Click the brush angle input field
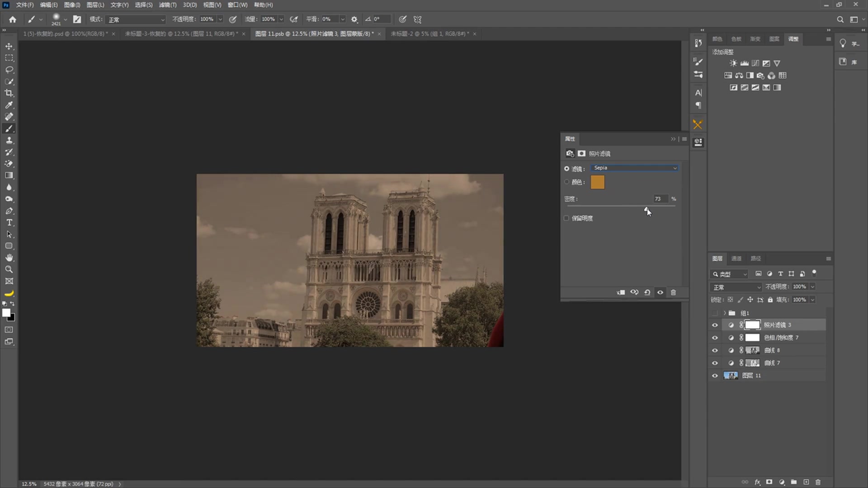This screenshot has height=488, width=868. click(x=381, y=19)
